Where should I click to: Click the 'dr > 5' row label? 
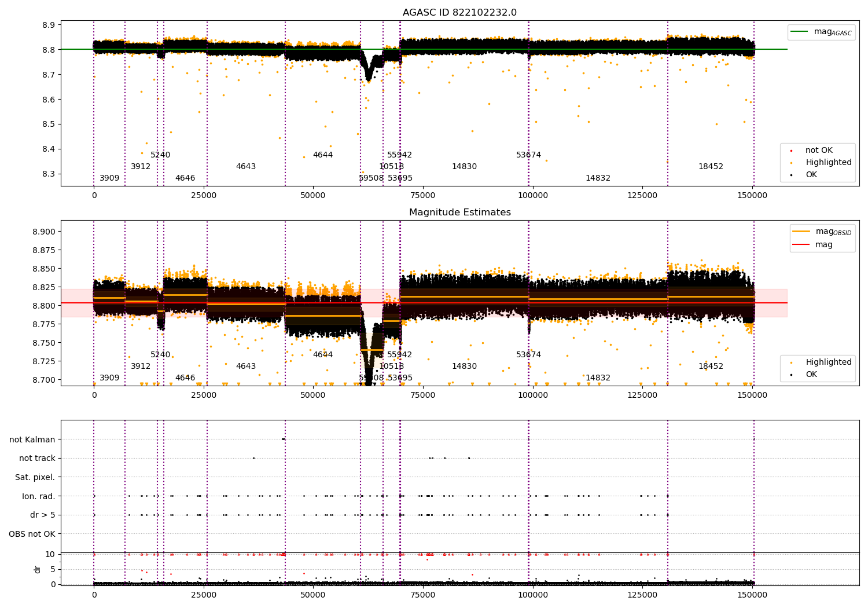pos(43,515)
